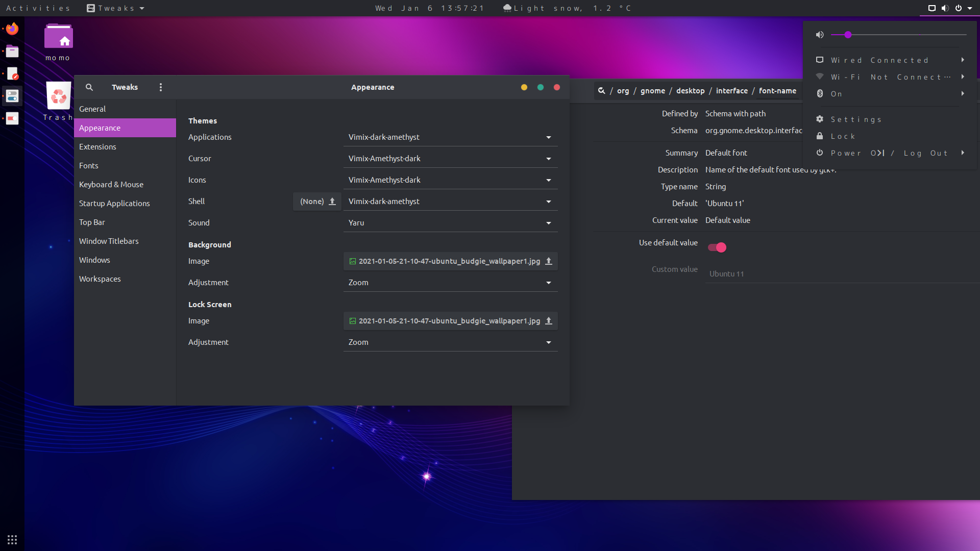Screen dimensions: 980x551
Task: Open the Trash on the desktop
Action: pos(58,96)
